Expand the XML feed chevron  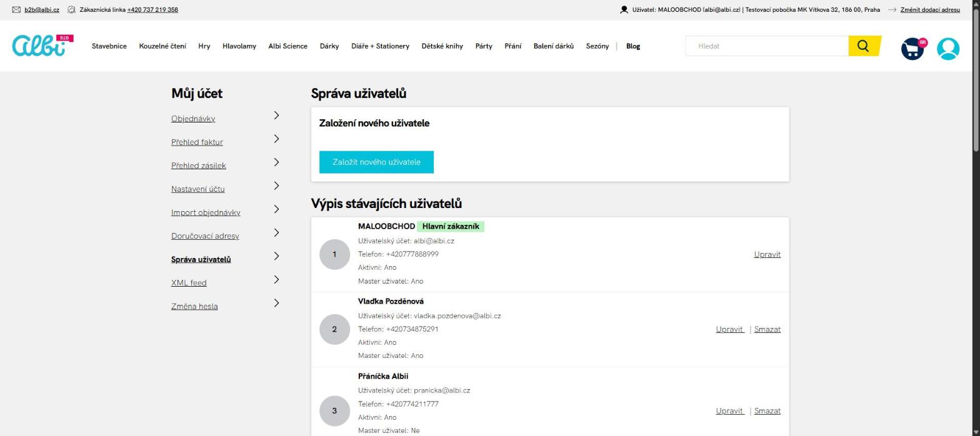(x=276, y=279)
